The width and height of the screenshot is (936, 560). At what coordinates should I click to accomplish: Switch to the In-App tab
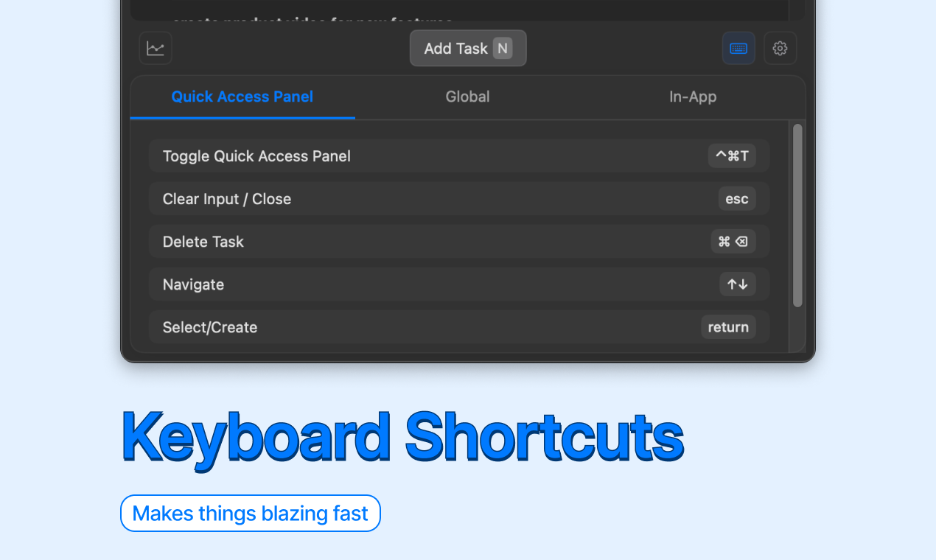point(693,97)
